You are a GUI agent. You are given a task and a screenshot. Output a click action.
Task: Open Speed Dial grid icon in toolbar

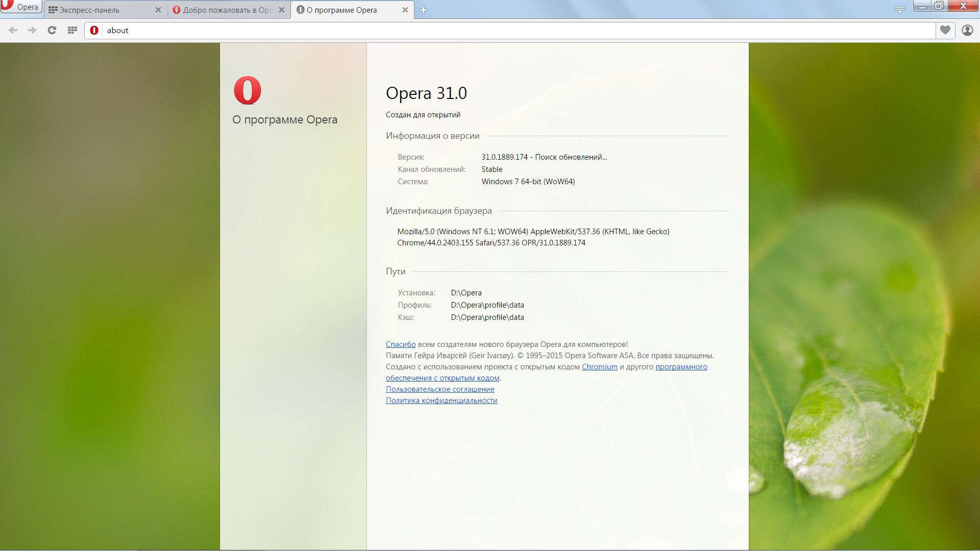(72, 30)
